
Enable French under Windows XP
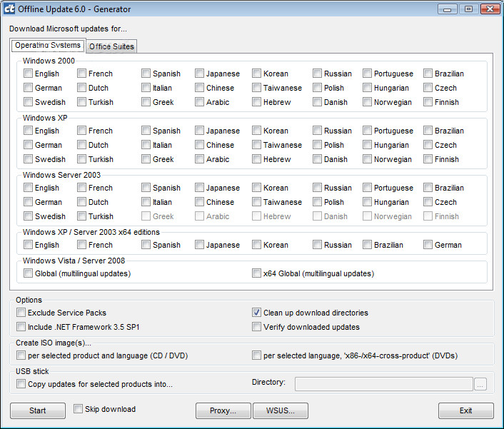pyautogui.click(x=82, y=131)
